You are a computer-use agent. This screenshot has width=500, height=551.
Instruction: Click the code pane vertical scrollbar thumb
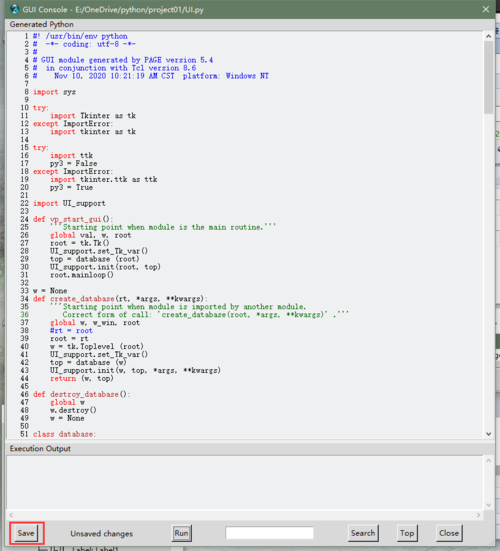(488, 77)
